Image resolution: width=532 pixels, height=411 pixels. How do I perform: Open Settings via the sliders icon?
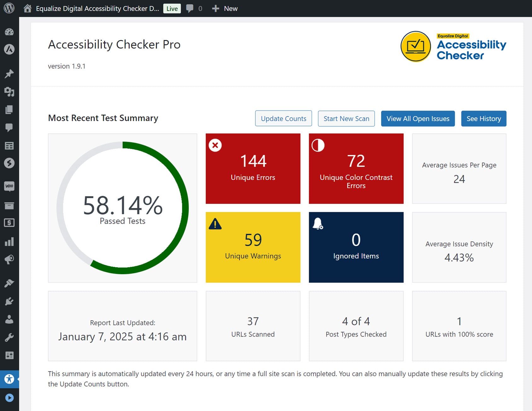pos(9,356)
